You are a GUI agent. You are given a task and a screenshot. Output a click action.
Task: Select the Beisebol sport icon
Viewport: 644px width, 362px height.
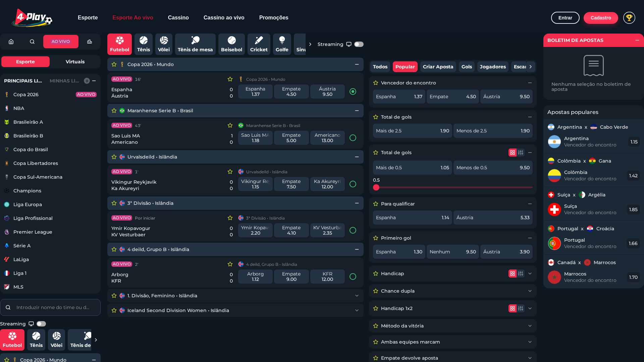coord(231,44)
